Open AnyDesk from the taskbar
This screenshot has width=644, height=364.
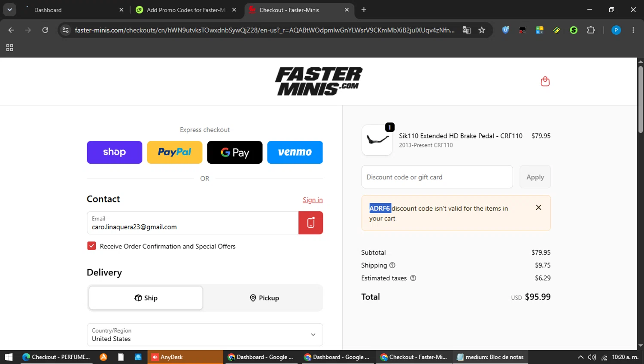point(185,357)
